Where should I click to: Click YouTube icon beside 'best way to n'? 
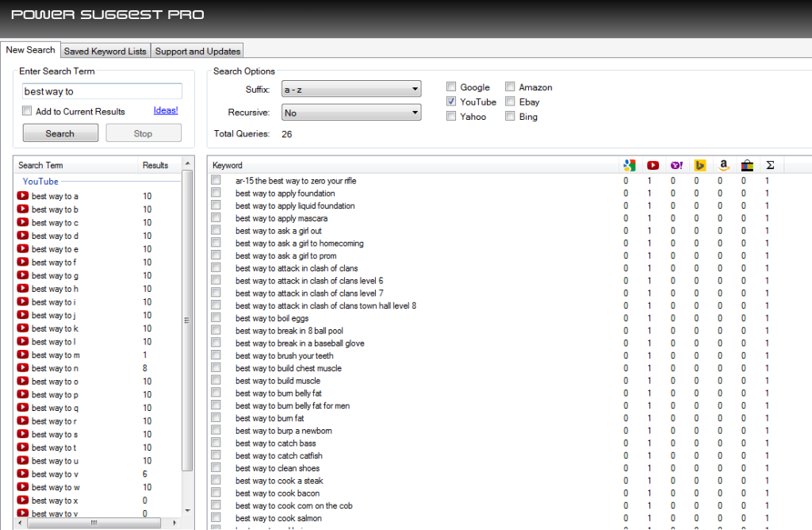click(x=23, y=368)
